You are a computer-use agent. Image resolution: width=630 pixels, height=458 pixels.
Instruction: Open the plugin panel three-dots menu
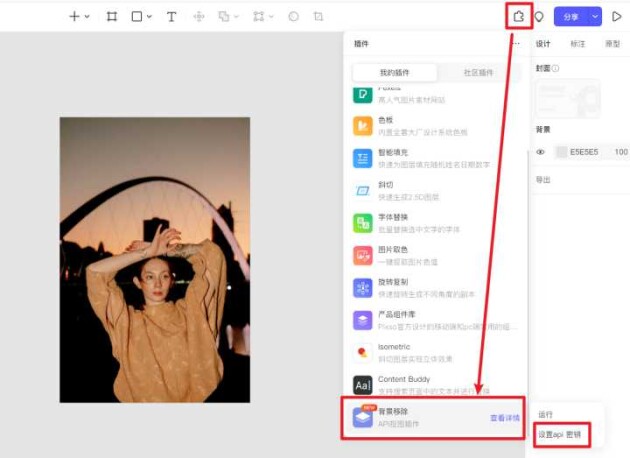click(517, 43)
